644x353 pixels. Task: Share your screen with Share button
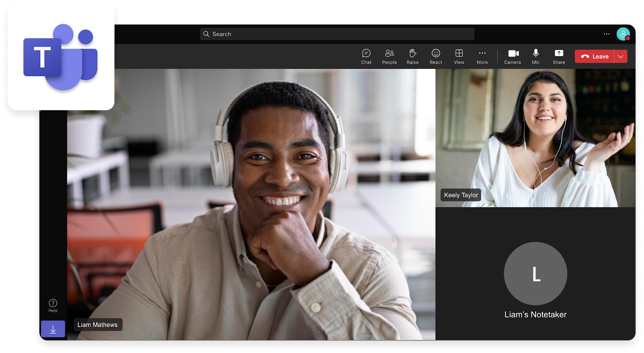click(x=559, y=56)
